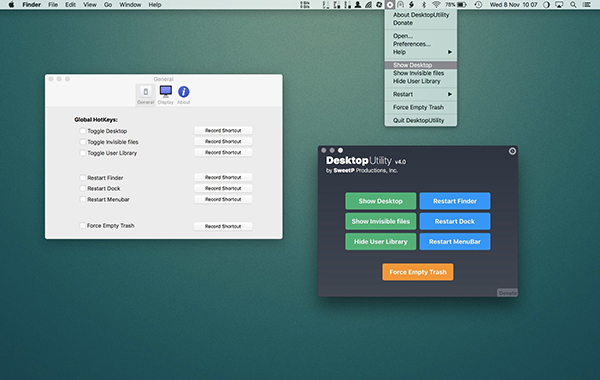Viewport: 600px width, 380px height.
Task: Open the Time Machine menu bar icon
Action: 478,5
